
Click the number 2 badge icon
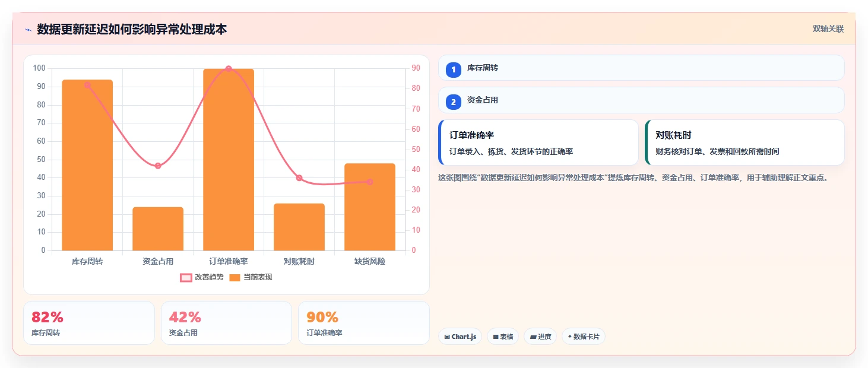pyautogui.click(x=454, y=102)
